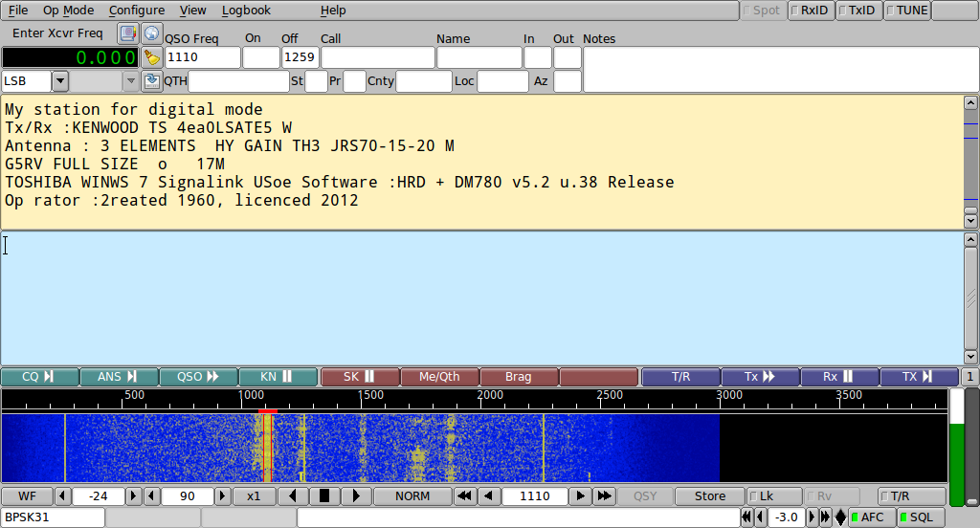Click the Store frequency button
The image size is (980, 528).
[710, 496]
